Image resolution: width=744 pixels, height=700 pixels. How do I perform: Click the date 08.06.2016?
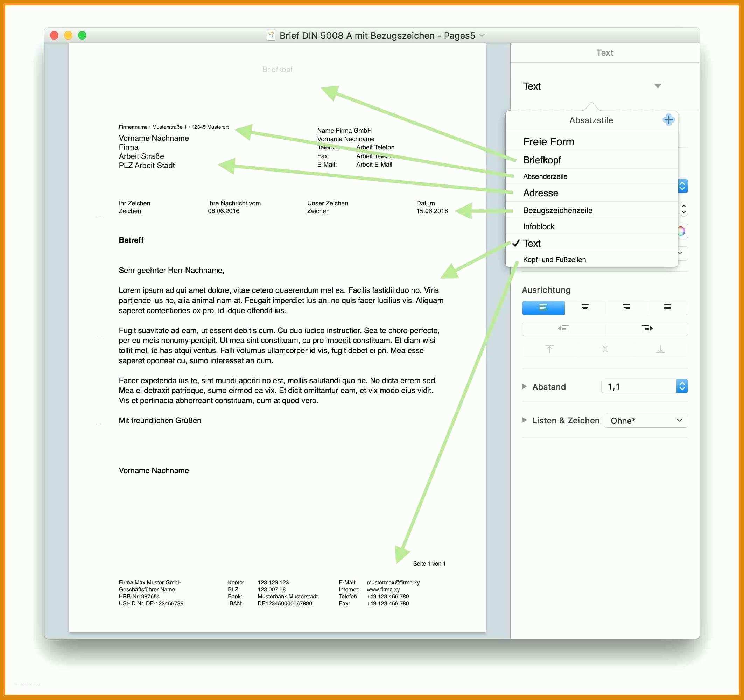point(223,211)
